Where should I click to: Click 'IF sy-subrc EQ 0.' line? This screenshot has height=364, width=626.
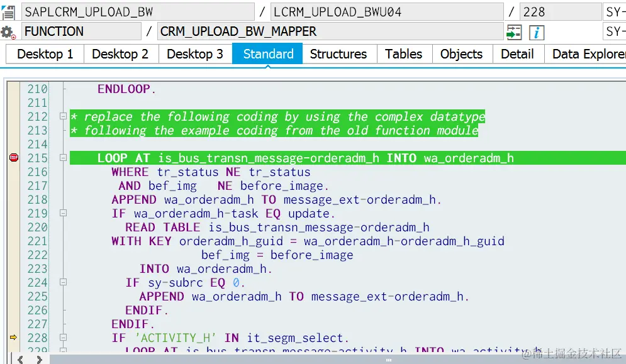(x=185, y=282)
